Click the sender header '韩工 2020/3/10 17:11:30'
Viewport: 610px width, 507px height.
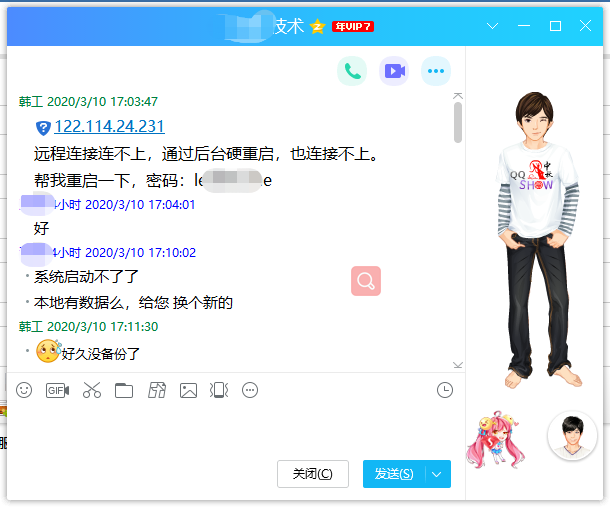(88, 326)
